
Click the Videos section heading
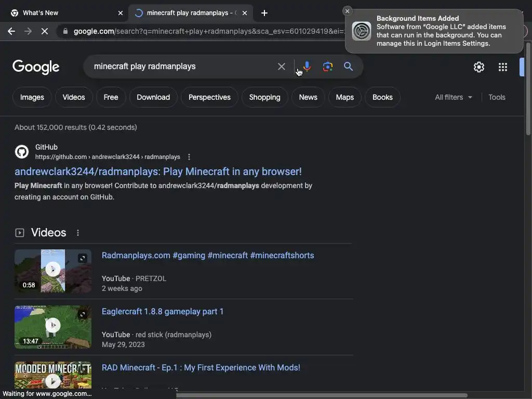(48, 233)
